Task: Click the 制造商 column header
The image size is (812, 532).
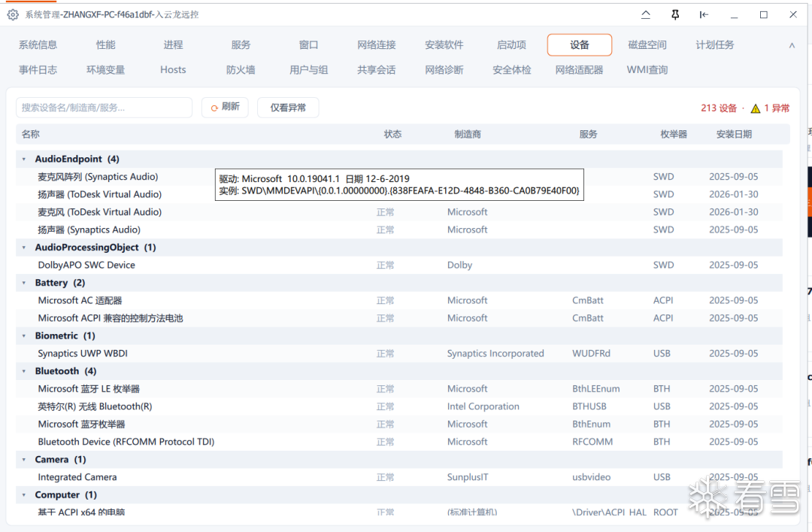Action: pyautogui.click(x=468, y=134)
